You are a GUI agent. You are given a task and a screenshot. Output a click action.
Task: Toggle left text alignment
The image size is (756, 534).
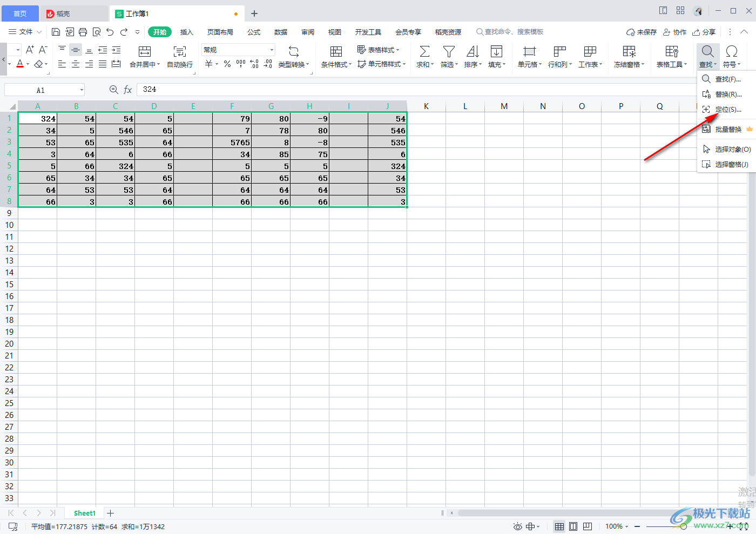[62, 64]
